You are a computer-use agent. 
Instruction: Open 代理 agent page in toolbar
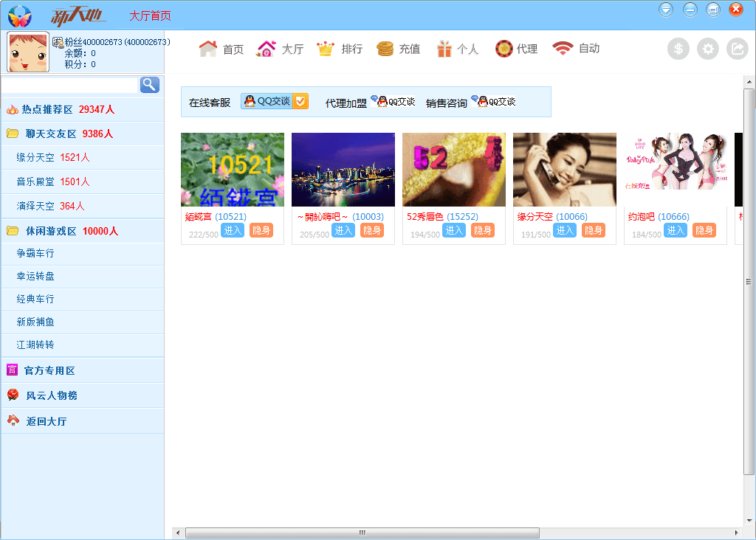click(516, 49)
